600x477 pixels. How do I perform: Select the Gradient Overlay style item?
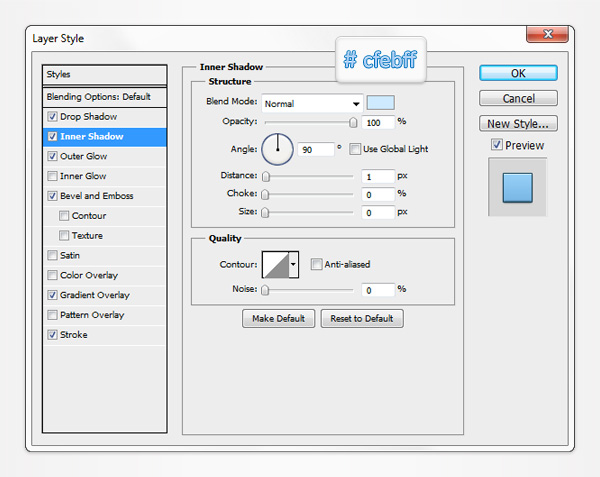[95, 295]
